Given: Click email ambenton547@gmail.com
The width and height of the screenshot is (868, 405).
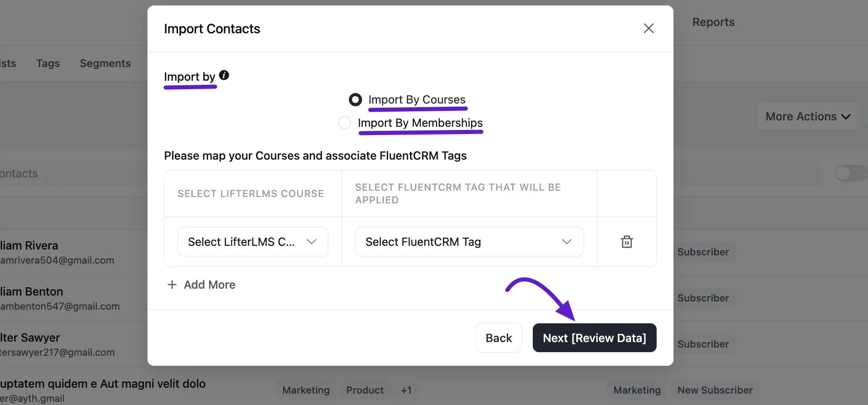Looking at the screenshot, I should (60, 306).
